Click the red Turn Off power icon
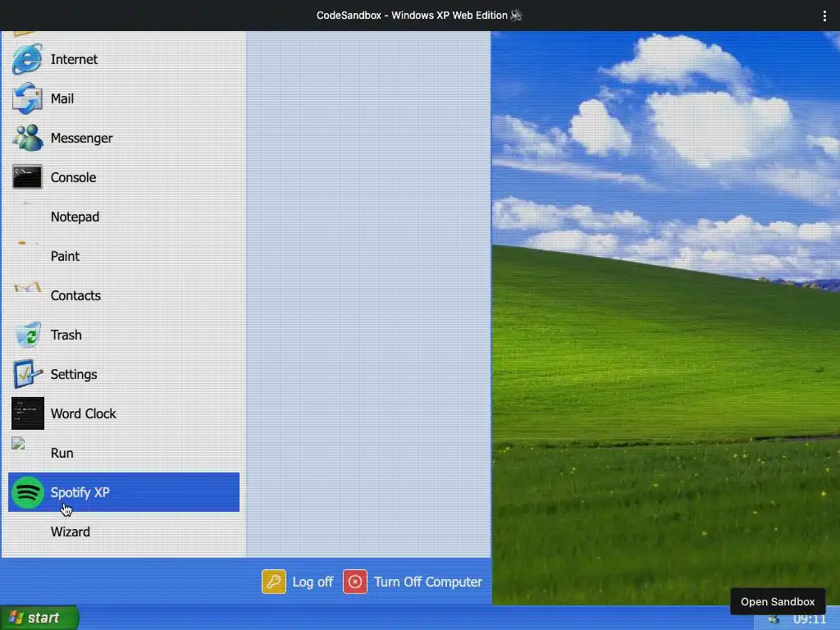The height and width of the screenshot is (630, 840). (354, 582)
